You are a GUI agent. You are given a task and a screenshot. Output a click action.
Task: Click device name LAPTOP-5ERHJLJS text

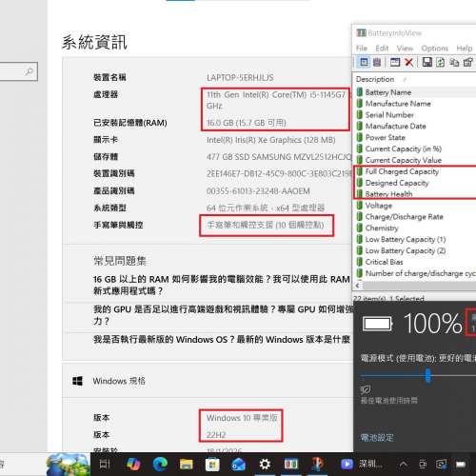[240, 78]
